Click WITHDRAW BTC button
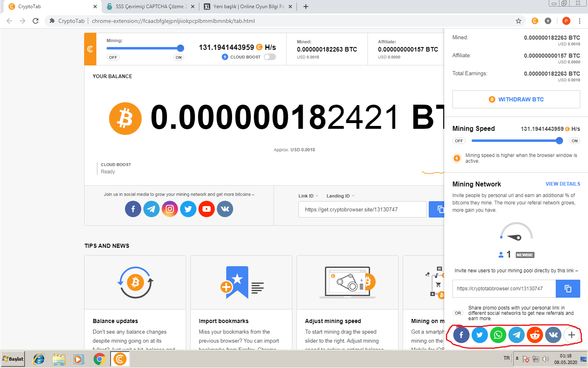The image size is (588, 368). point(516,99)
